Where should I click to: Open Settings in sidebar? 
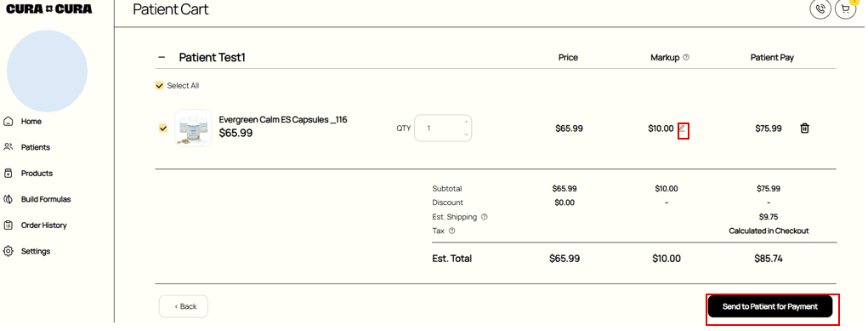(x=36, y=251)
